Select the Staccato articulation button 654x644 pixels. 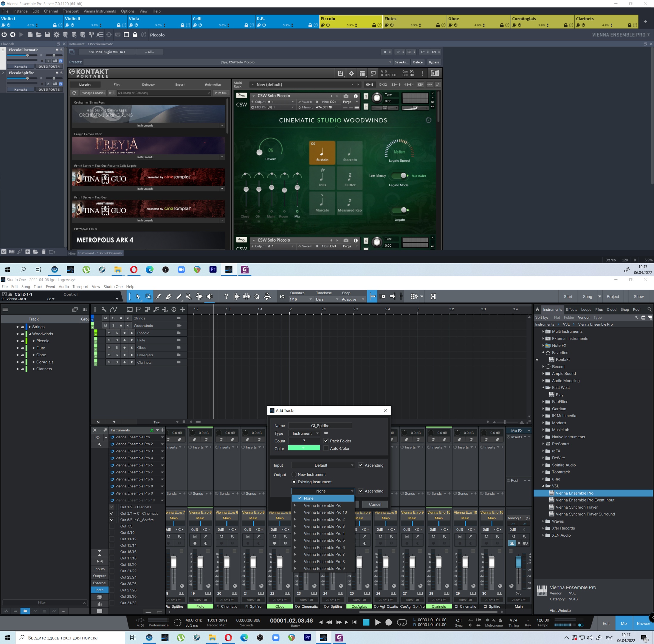pos(350,153)
